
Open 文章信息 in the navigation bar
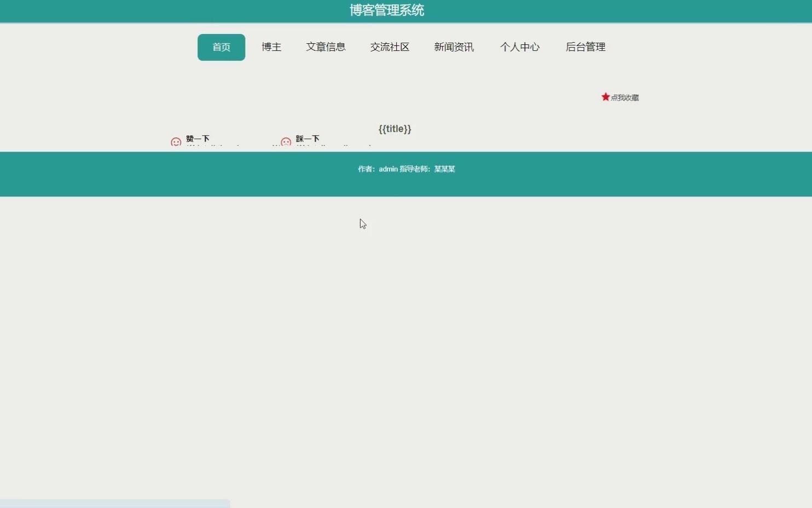tap(326, 47)
